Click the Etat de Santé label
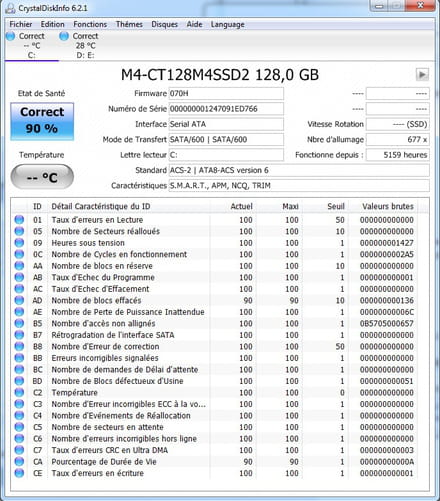Image resolution: width=440 pixels, height=501 pixels. [x=41, y=93]
